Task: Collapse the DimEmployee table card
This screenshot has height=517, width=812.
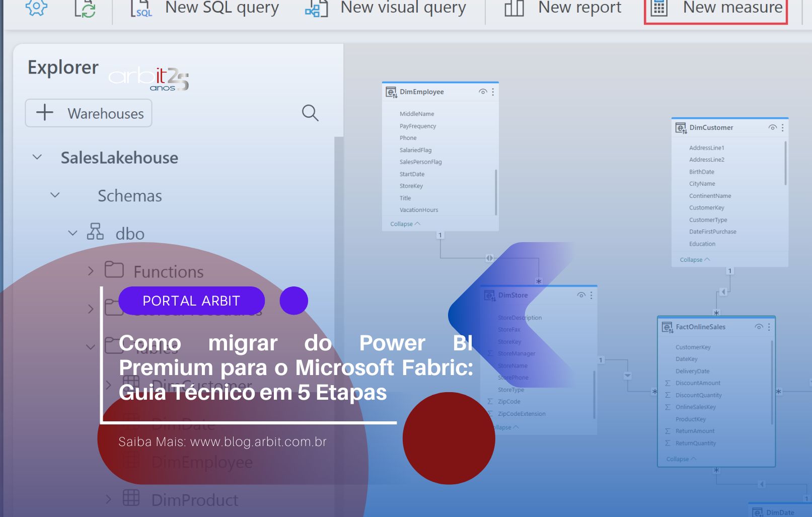Action: click(405, 224)
